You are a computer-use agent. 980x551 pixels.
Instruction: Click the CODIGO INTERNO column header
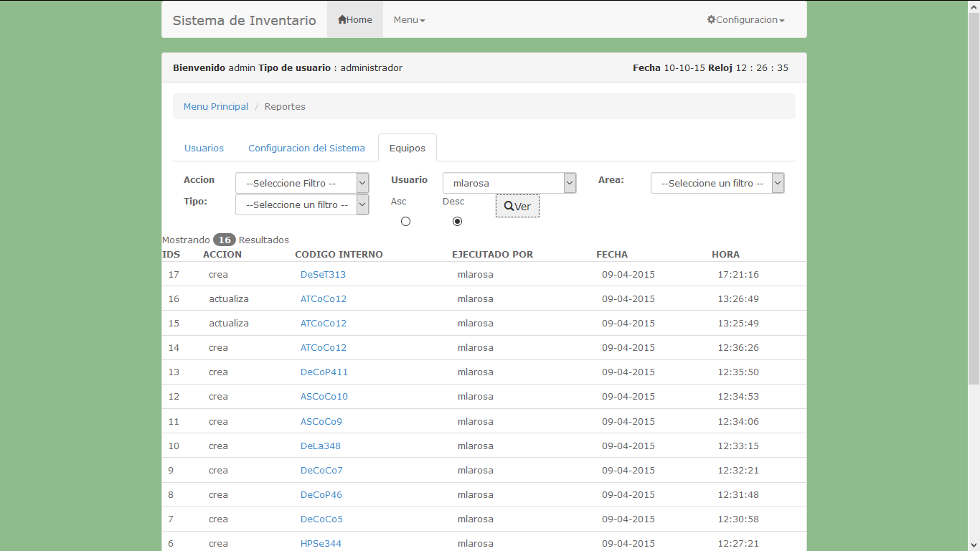pyautogui.click(x=339, y=254)
